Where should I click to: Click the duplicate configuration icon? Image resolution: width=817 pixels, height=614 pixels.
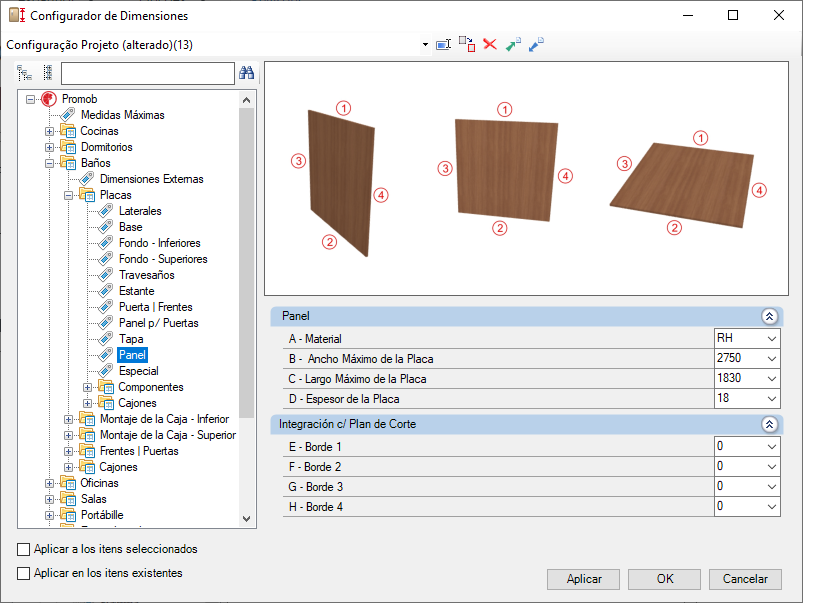[467, 44]
